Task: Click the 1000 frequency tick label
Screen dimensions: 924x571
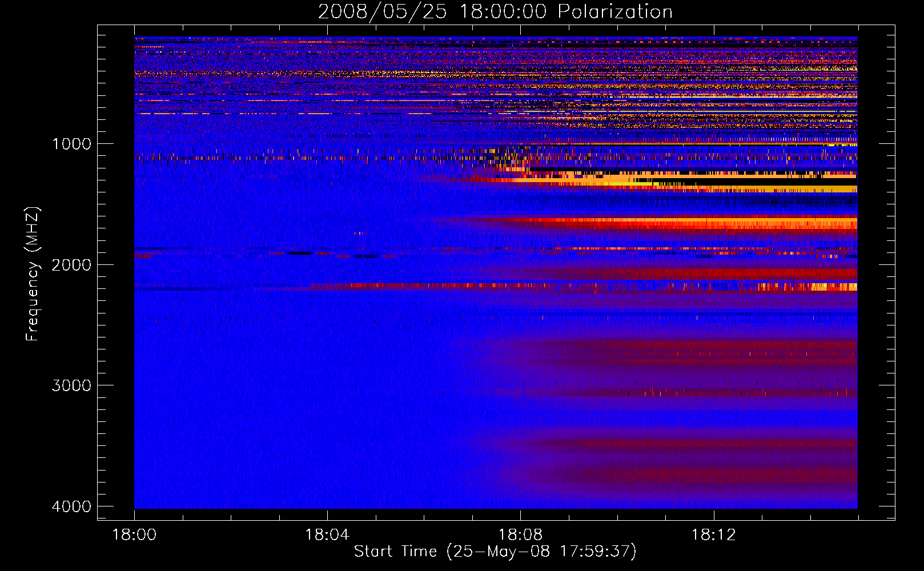Action: point(71,144)
